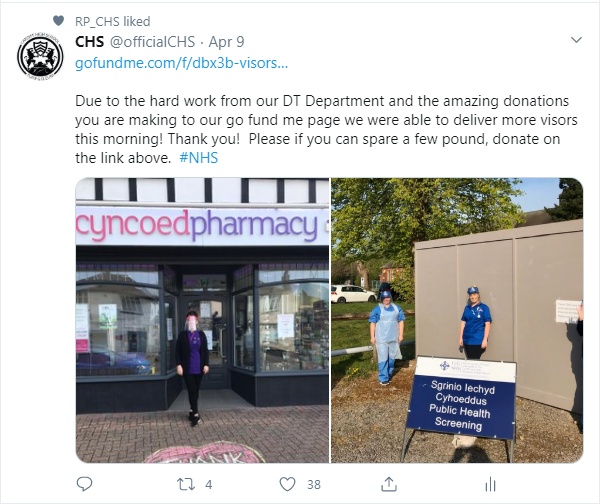This screenshot has width=615, height=504.
Task: Open the gofundme.com visors link
Action: pos(182,63)
